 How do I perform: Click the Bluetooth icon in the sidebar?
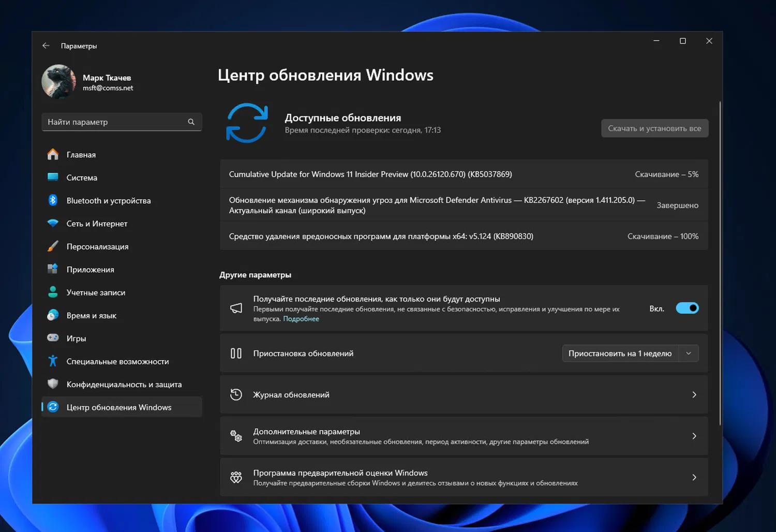pyautogui.click(x=53, y=200)
